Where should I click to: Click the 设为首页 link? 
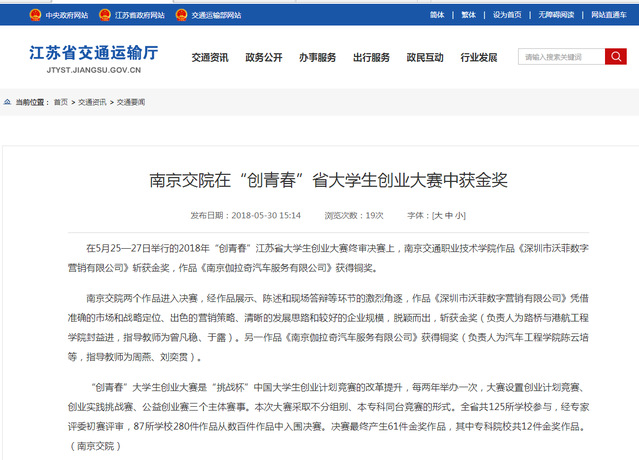pos(507,15)
